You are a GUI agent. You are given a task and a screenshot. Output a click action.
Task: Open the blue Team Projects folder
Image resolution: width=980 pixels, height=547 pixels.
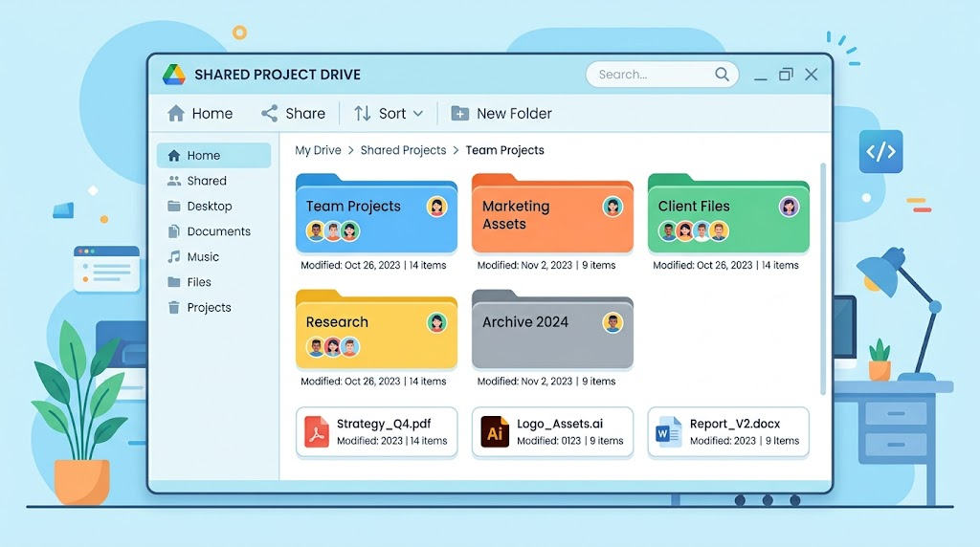click(x=376, y=213)
